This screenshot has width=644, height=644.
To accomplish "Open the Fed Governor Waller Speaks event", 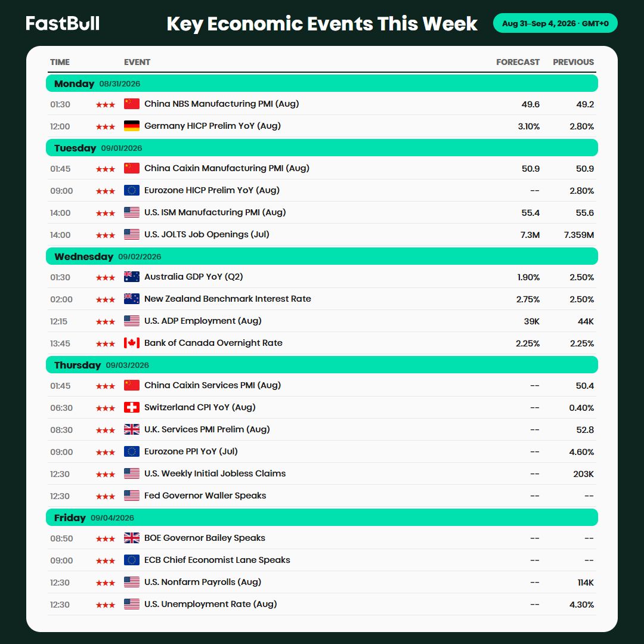I will [321, 496].
